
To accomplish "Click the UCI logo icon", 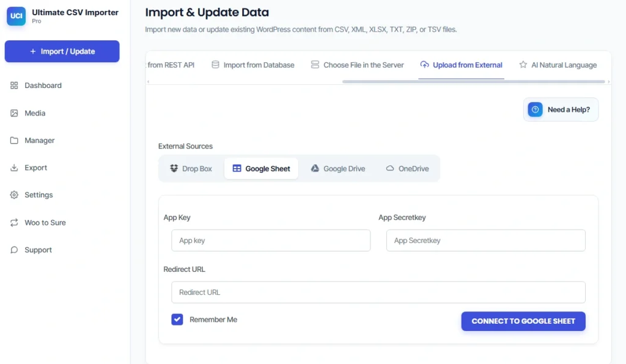I will pyautogui.click(x=17, y=16).
